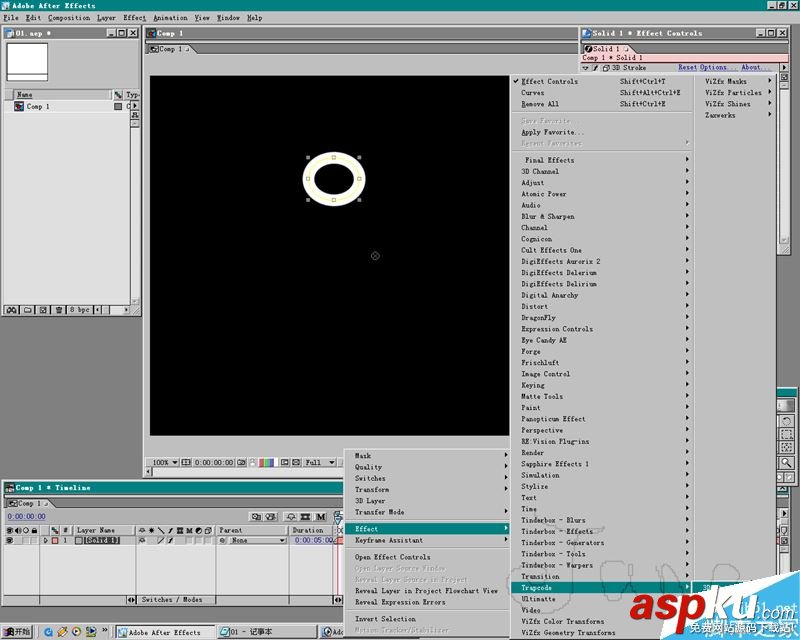Select Solid 1 tab in Effect Controls

pos(606,49)
